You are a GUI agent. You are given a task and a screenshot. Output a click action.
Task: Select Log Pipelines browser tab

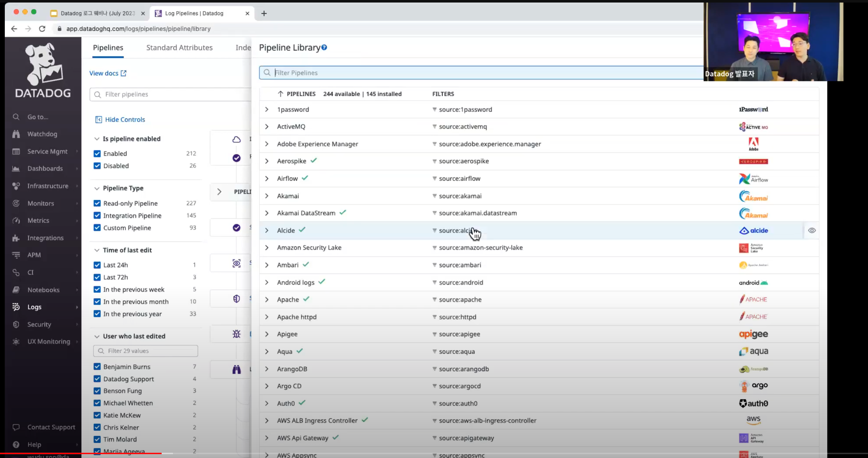click(194, 14)
